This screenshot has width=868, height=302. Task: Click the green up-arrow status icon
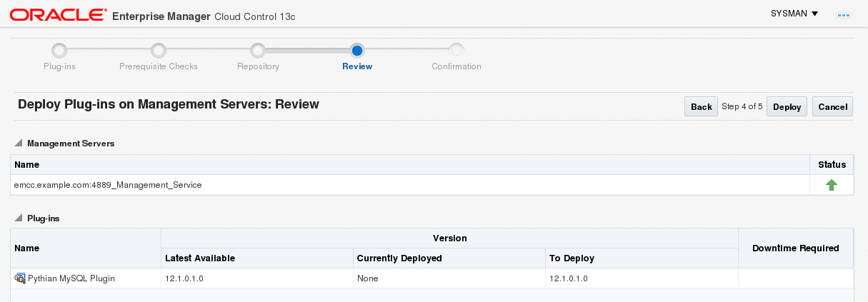832,185
